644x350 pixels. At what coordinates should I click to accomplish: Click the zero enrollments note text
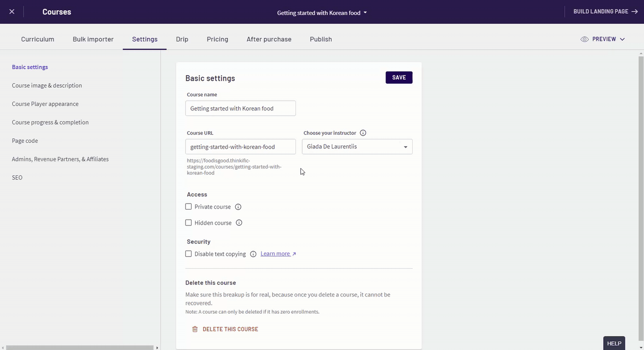coord(252,312)
